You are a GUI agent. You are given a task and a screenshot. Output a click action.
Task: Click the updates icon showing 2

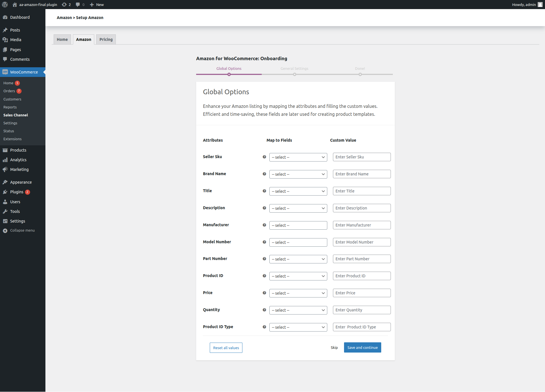tap(64, 5)
